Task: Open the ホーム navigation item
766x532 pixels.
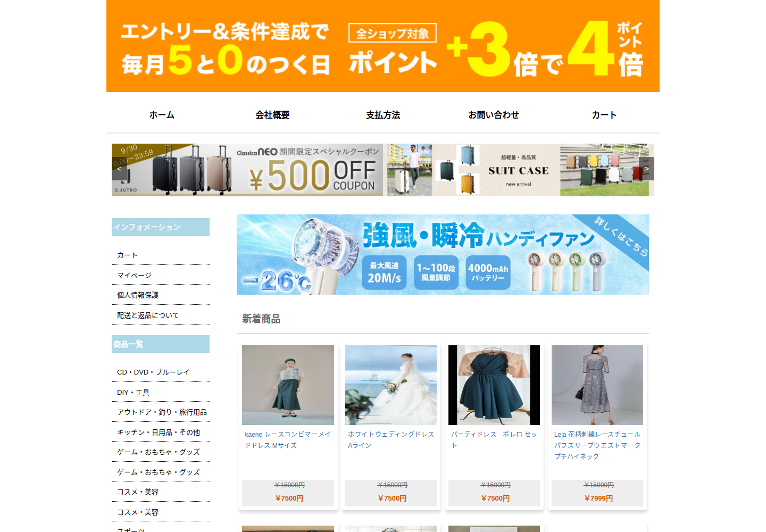Action: coord(162,115)
